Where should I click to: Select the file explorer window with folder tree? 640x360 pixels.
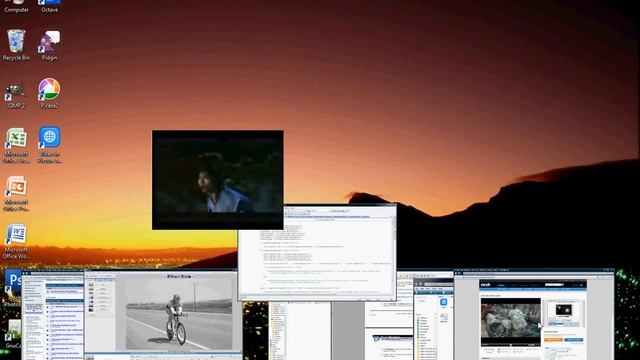[433, 319]
